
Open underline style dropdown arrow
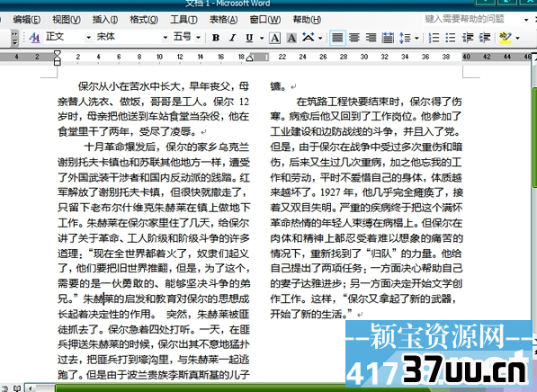pos(262,38)
